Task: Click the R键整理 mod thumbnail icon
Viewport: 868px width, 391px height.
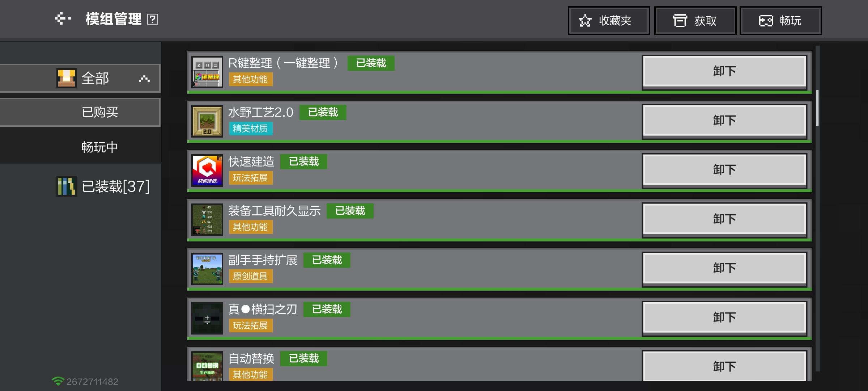Action: (x=207, y=72)
